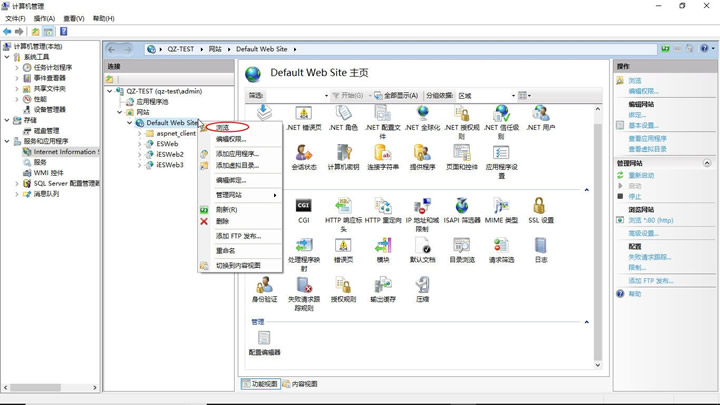Click 重新启动 link in actions pane

(642, 175)
